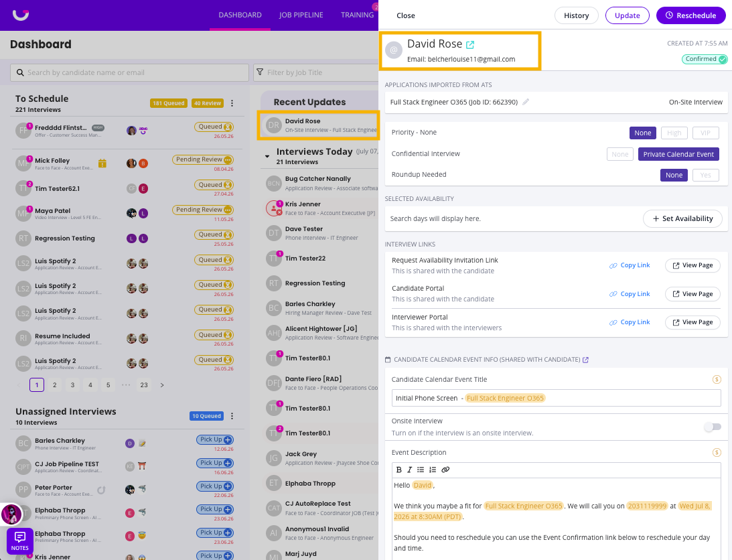Viewport: 732px width, 560px height.
Task: Copy Link for Request Availability Invitation
Action: pyautogui.click(x=630, y=265)
